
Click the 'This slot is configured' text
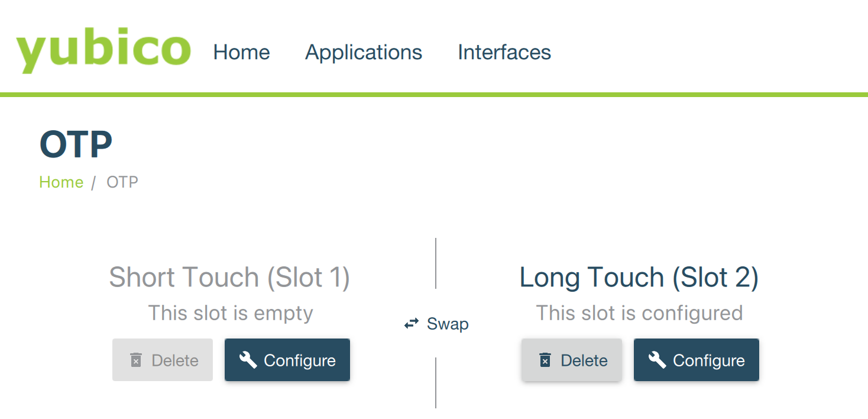(639, 312)
